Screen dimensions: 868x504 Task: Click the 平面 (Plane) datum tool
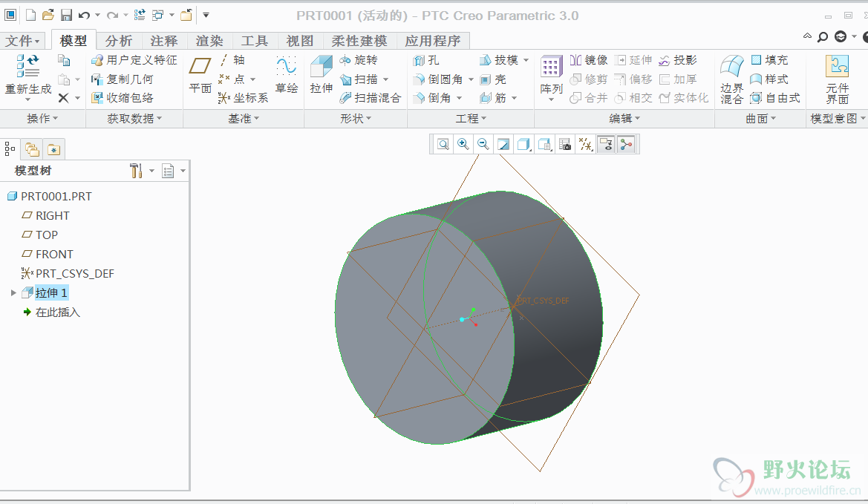coord(200,75)
